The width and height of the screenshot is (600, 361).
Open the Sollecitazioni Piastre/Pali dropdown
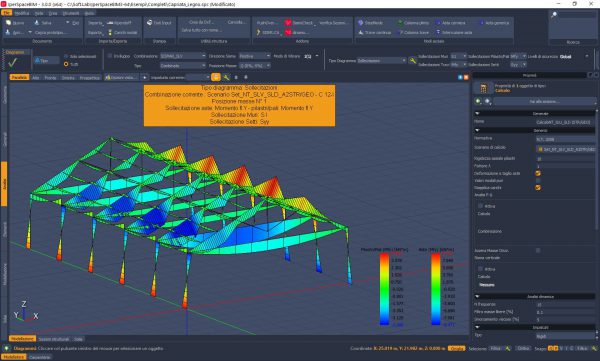(x=518, y=56)
